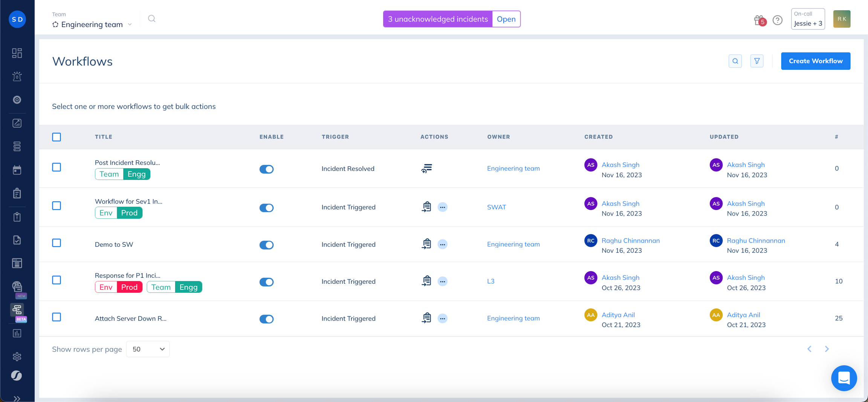This screenshot has width=868, height=402.
Task: Disable the Response for P1 toggle
Action: point(266,282)
